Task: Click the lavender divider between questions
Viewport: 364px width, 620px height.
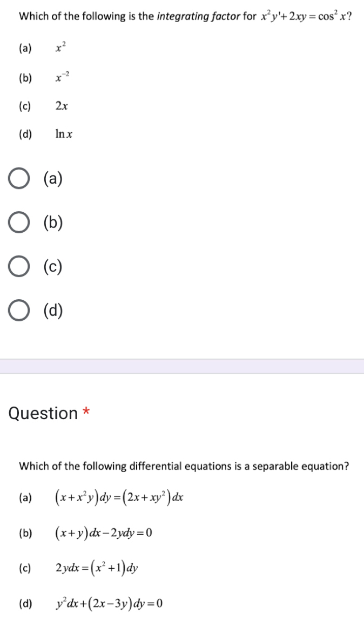Action: [x=182, y=366]
